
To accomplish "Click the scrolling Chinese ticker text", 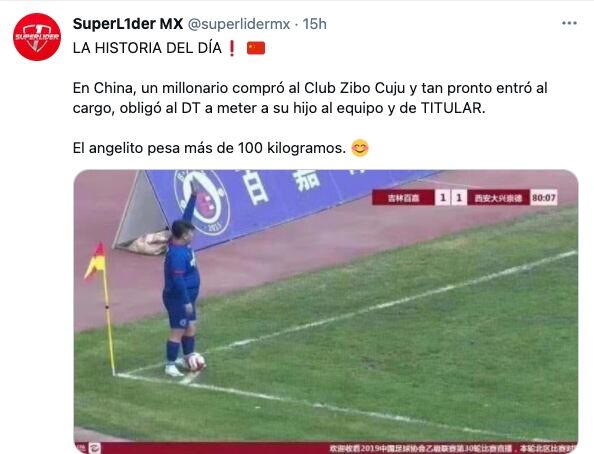I will tap(453, 448).
